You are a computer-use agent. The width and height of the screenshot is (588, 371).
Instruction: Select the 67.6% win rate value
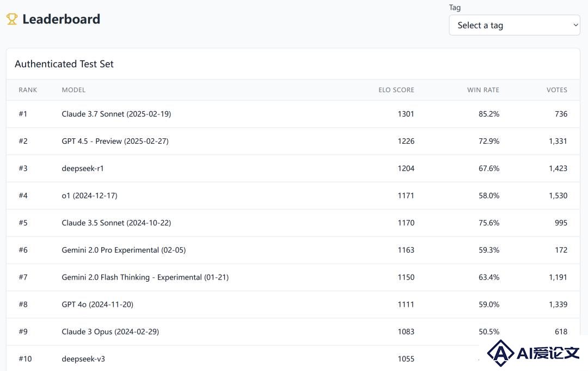[489, 168]
